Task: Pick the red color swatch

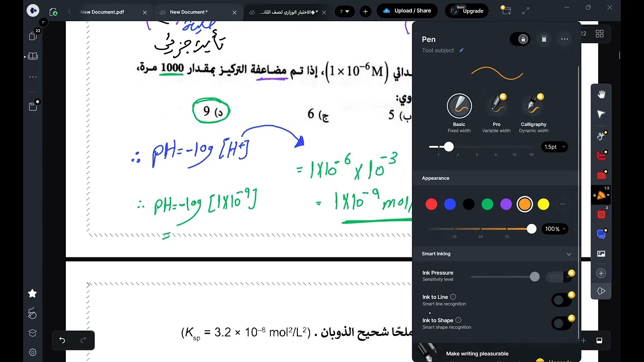Action: click(x=431, y=204)
